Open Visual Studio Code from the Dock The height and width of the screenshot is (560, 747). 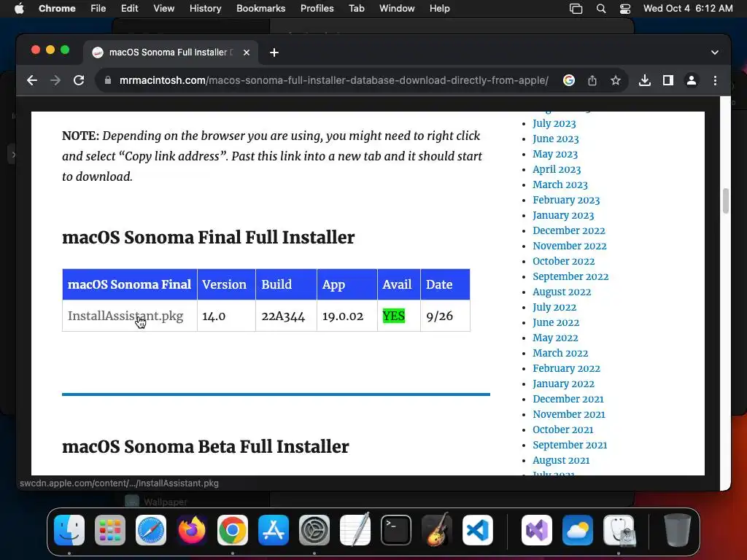click(x=478, y=530)
